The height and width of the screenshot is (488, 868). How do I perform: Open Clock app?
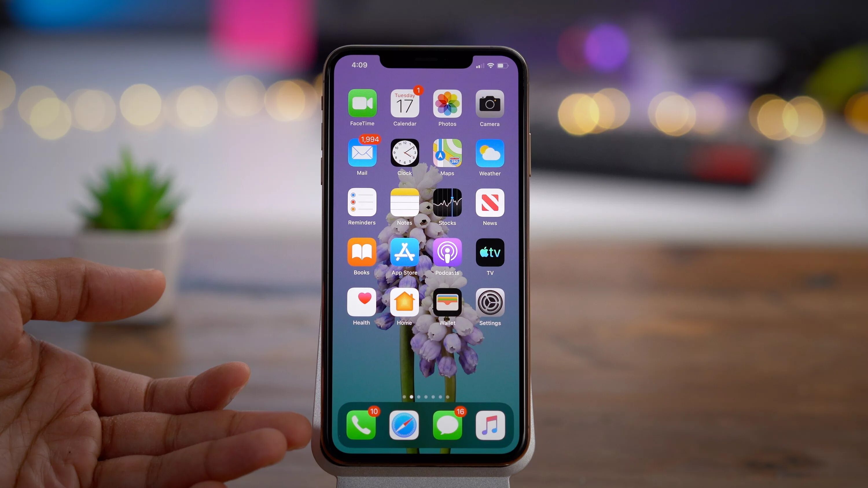pos(404,154)
